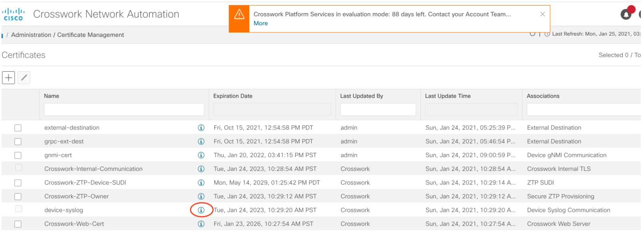Click the Crosswork-Internal-Communication name

(93, 169)
